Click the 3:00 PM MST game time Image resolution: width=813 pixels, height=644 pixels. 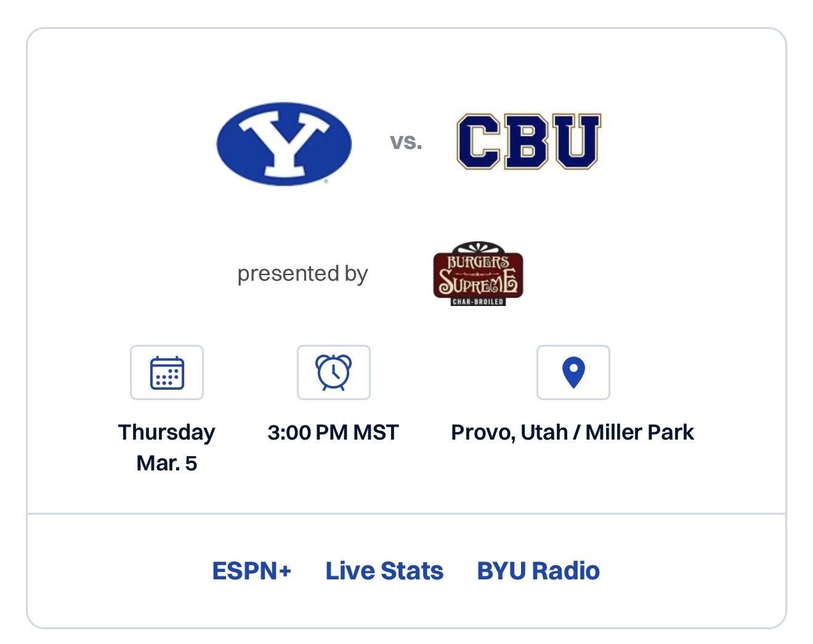pos(333,432)
